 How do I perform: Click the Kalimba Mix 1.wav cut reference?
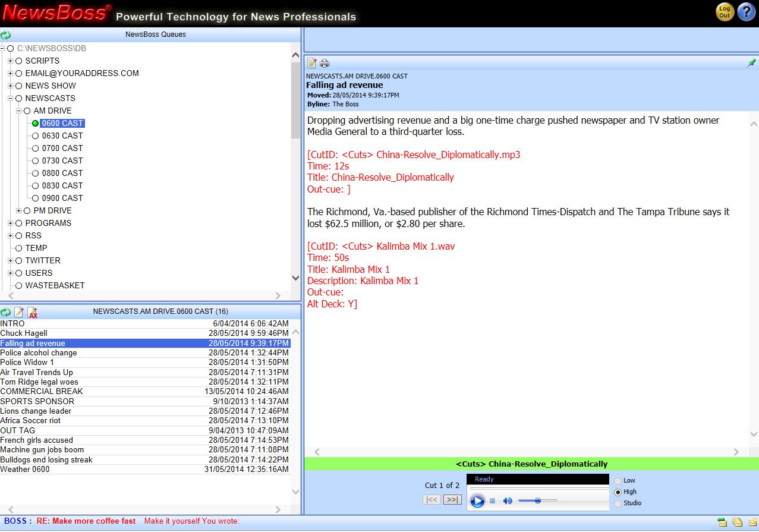tap(381, 246)
